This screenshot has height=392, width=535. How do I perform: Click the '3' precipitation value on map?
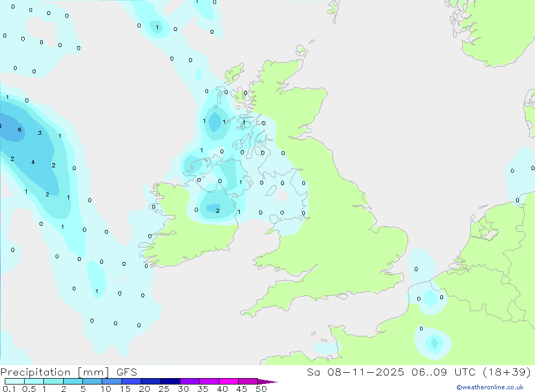[x=40, y=133]
